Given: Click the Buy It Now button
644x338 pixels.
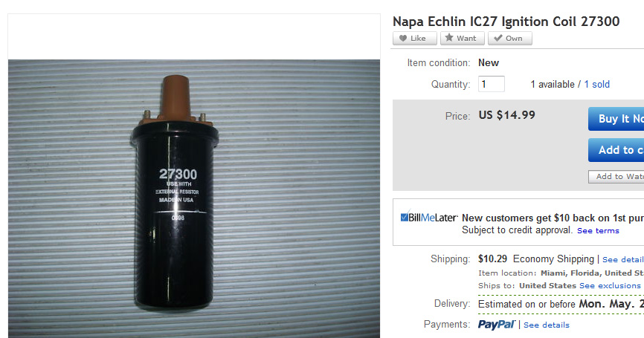Looking at the screenshot, I should 616,119.
